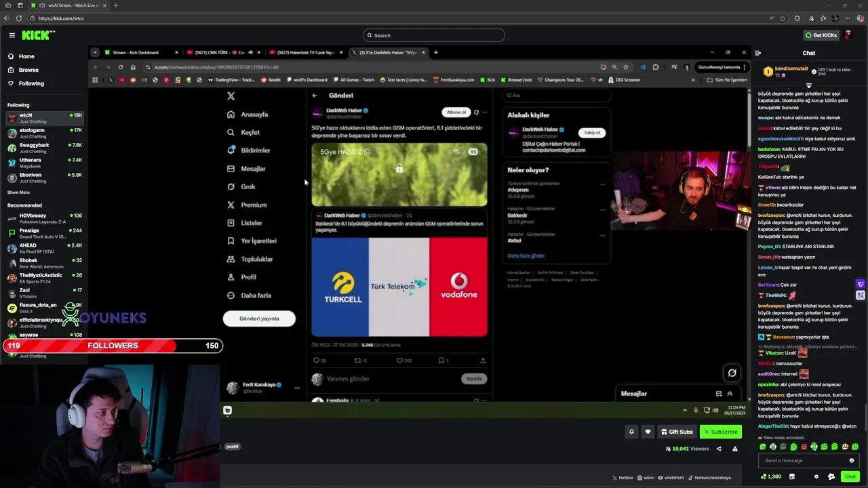Click the Get KICKs button

click(821, 35)
